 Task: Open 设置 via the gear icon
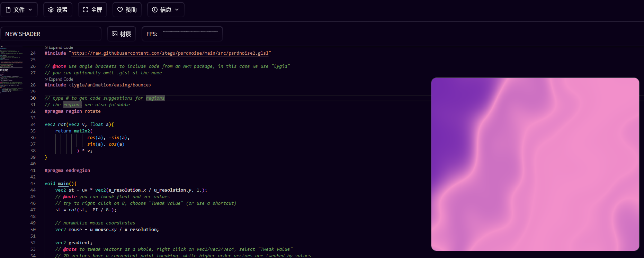[51, 10]
